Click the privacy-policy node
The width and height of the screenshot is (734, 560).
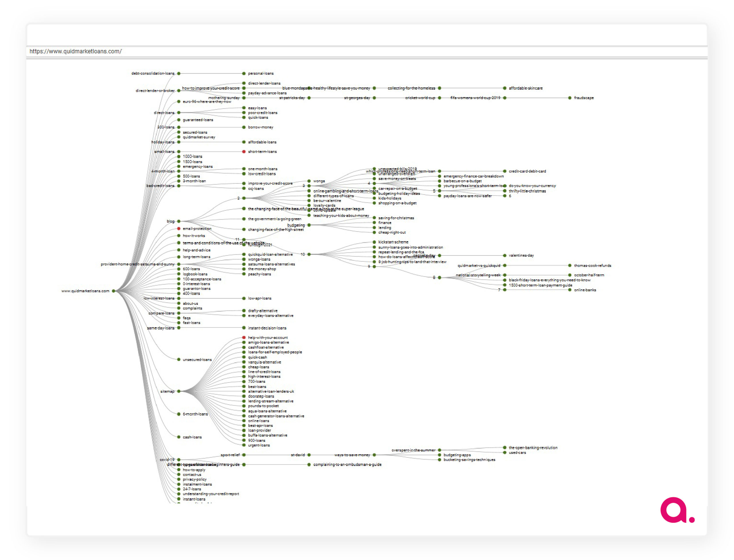179,479
